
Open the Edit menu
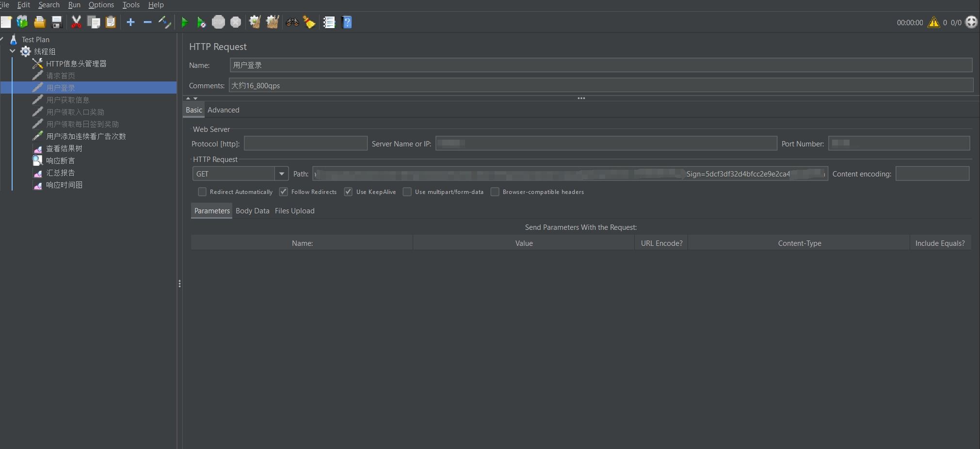pos(24,5)
